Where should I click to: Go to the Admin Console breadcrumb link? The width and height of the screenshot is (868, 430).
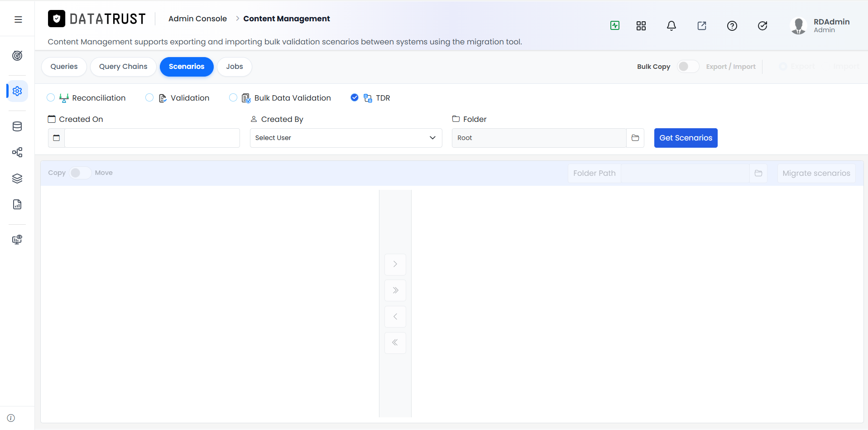point(197,19)
